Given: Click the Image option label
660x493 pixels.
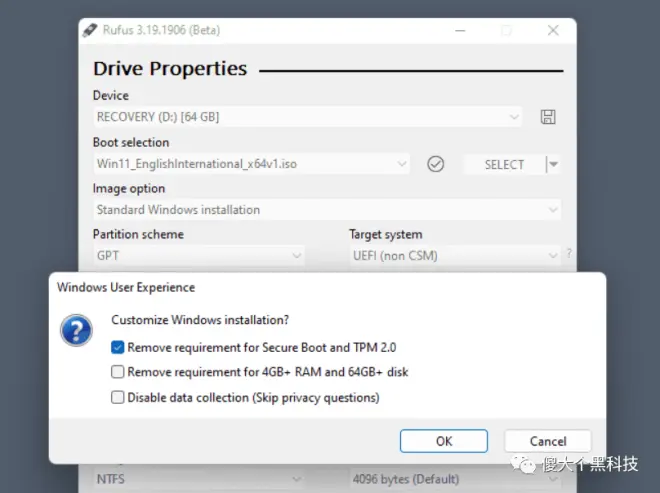Looking at the screenshot, I should point(129,189).
